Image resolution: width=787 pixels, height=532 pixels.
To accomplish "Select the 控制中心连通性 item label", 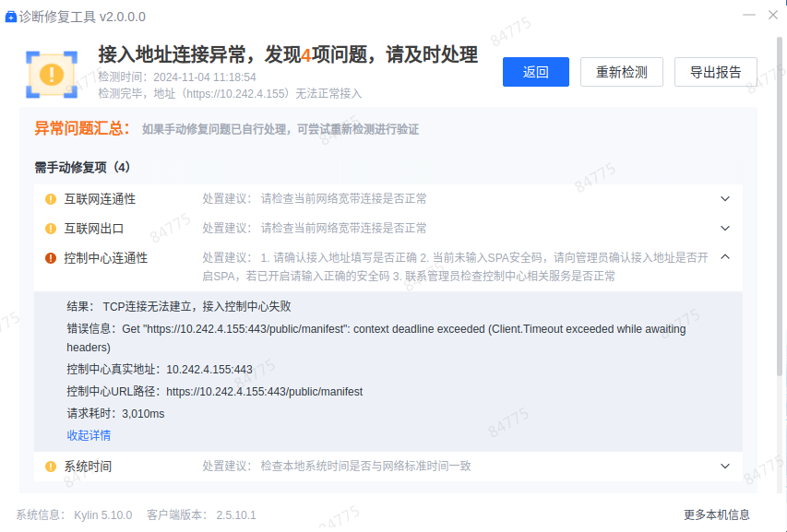I will coord(105,258).
